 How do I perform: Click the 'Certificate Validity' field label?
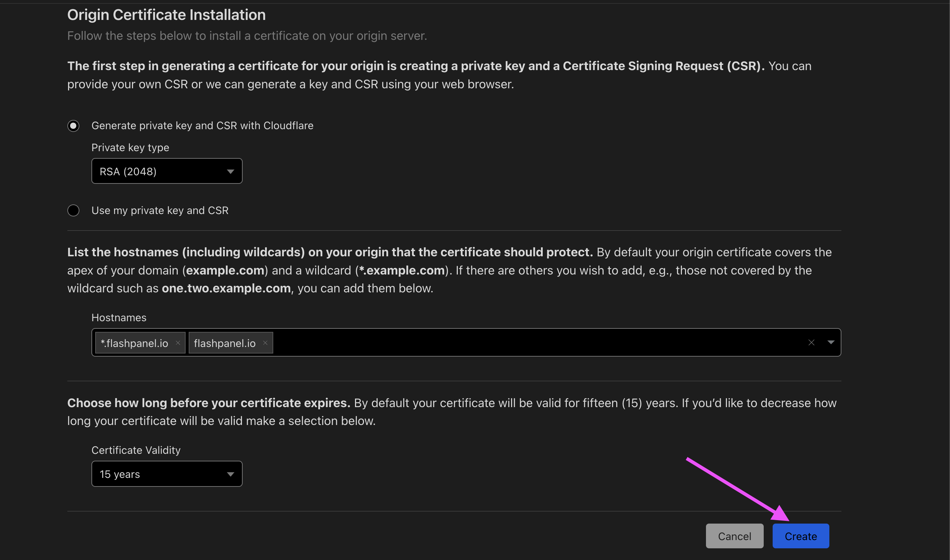tap(136, 450)
